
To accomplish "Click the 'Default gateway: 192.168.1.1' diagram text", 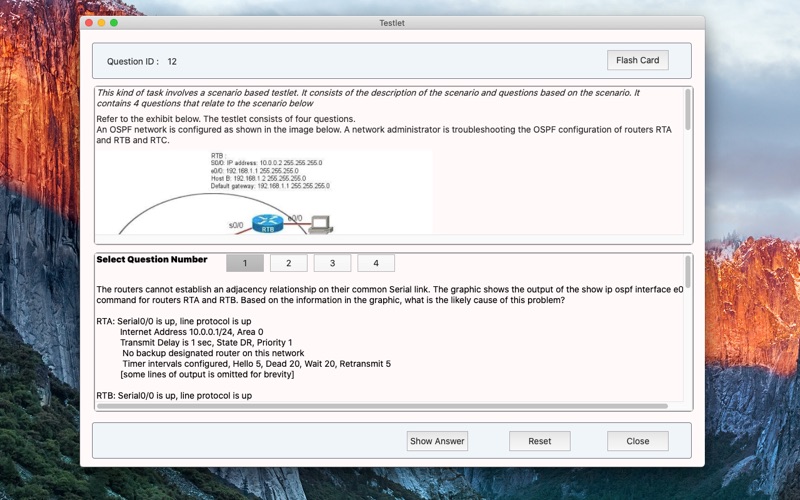I will [x=270, y=186].
